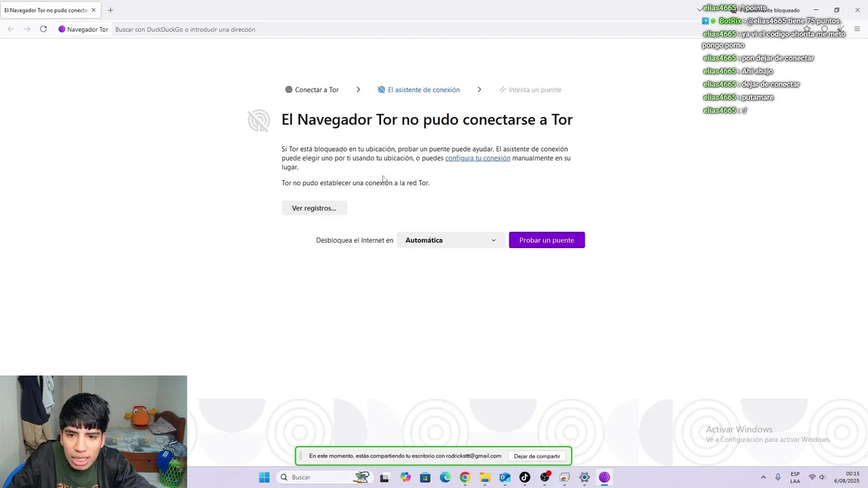This screenshot has width=868, height=488.
Task: Open a new tab with the plus button
Action: point(111,10)
